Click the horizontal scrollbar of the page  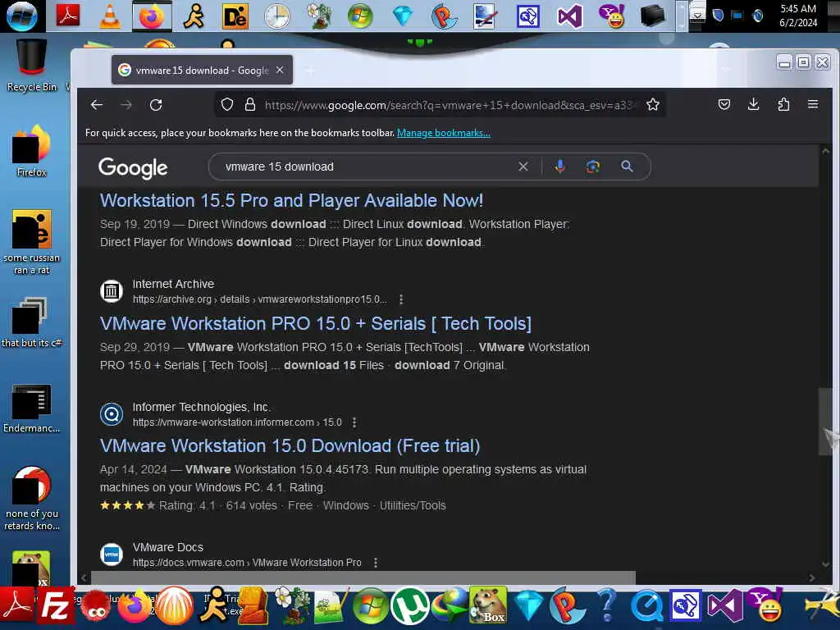tap(363, 577)
